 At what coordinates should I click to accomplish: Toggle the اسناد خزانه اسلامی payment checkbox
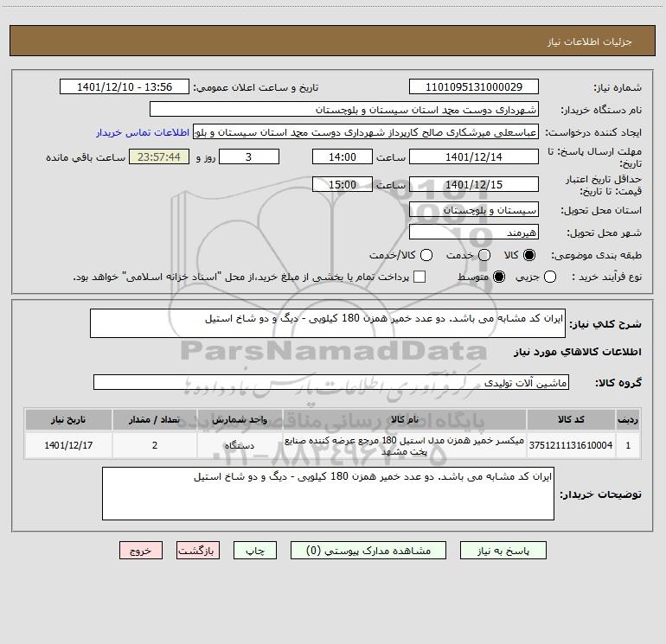click(419, 277)
